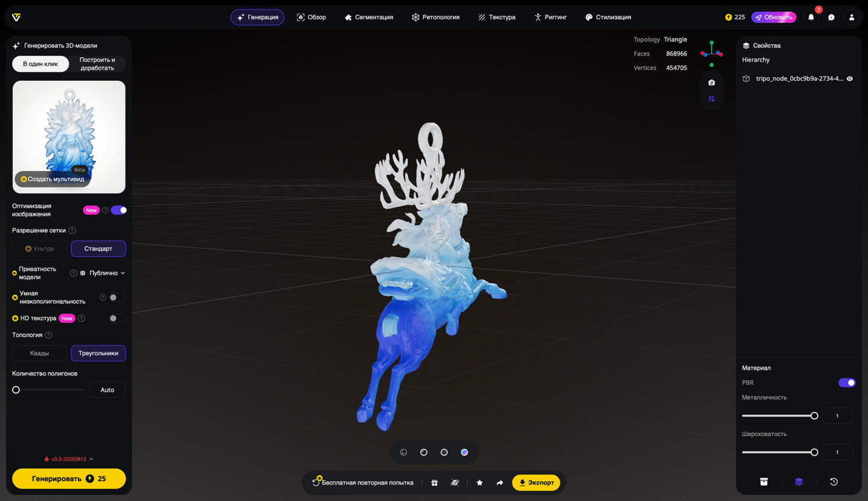
Task: Select Ультра mesh resolution
Action: click(x=40, y=248)
